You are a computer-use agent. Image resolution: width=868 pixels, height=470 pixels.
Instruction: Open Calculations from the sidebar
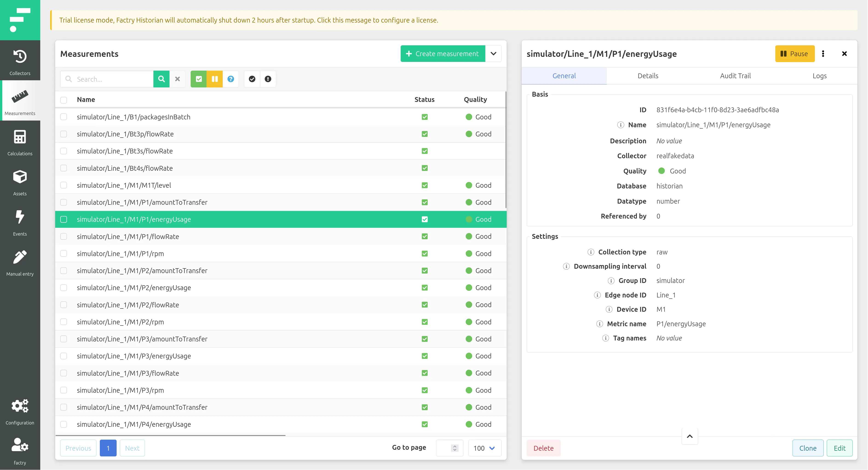click(20, 141)
